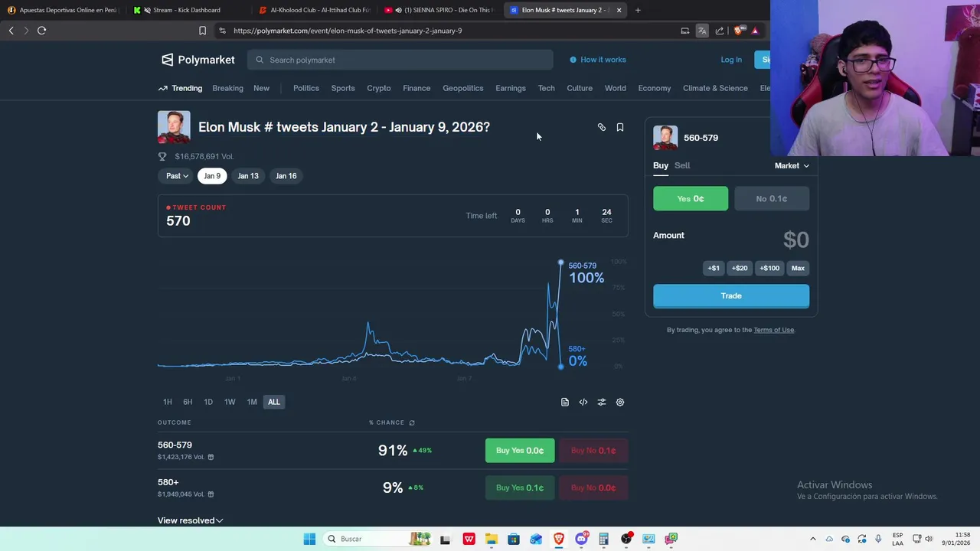Expand View resolved outcomes

(190, 520)
